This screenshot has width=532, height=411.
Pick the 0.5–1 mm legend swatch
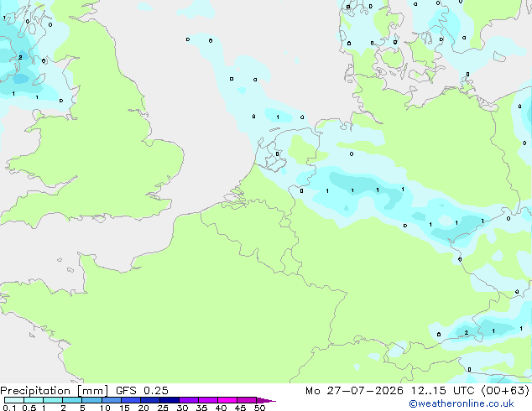click(x=34, y=400)
